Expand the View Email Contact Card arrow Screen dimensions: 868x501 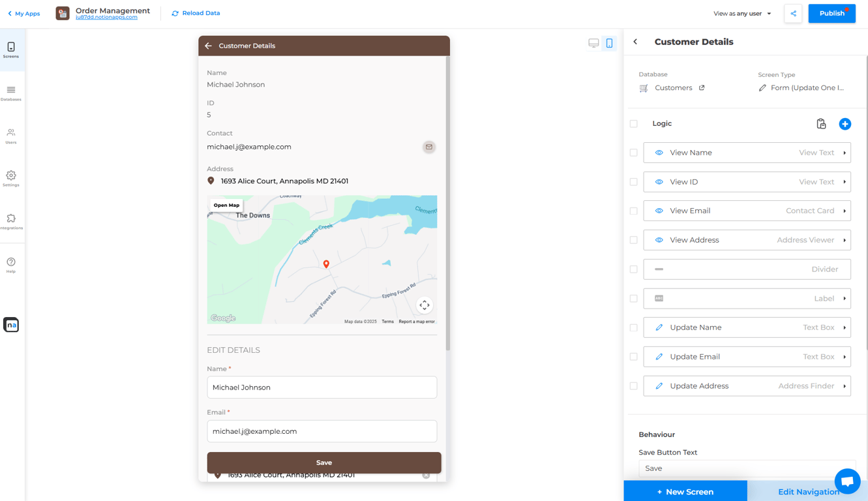(x=845, y=211)
